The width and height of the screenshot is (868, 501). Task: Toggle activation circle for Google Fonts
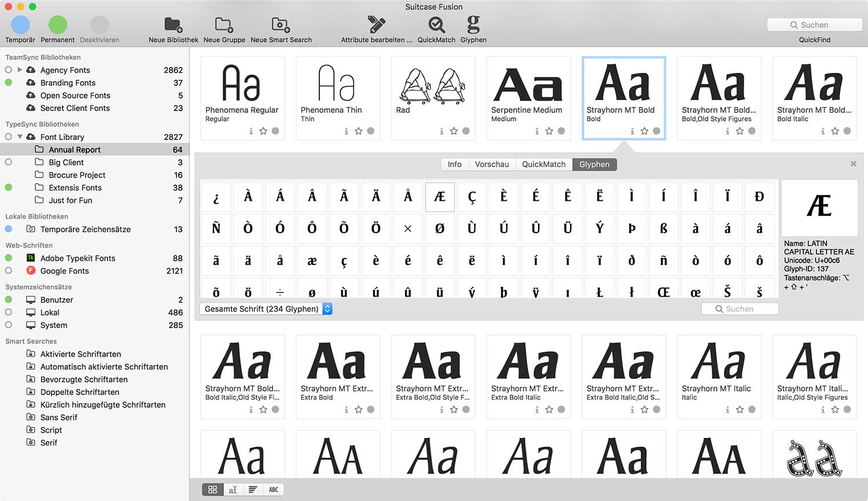[9, 271]
